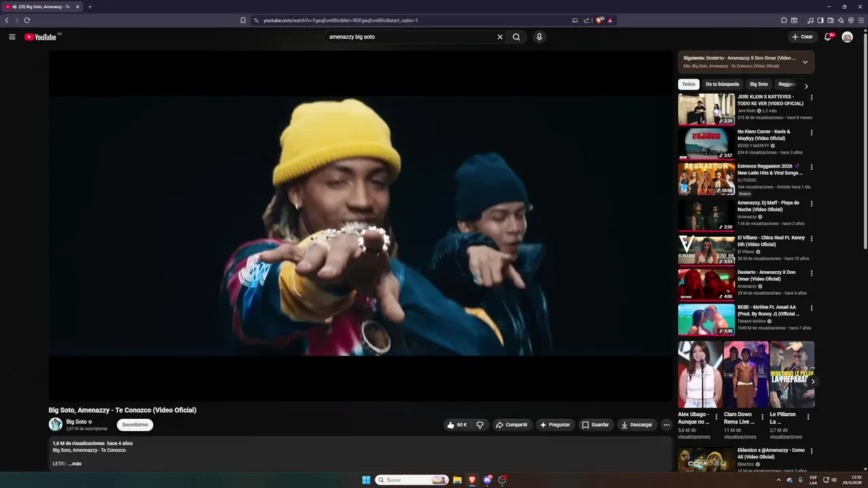Toggle the browser sidebar panel
868x488 pixels.
(821, 20)
